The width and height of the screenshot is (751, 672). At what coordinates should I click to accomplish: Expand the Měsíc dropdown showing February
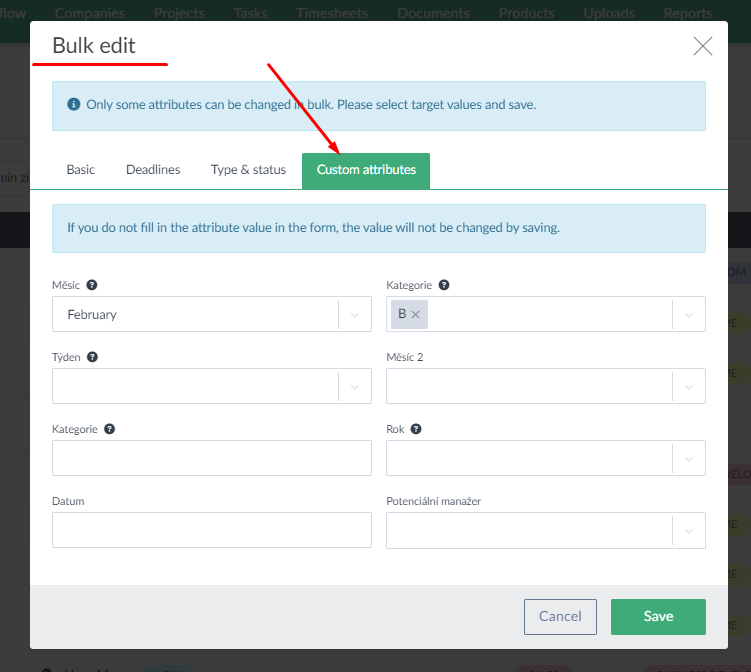click(355, 314)
